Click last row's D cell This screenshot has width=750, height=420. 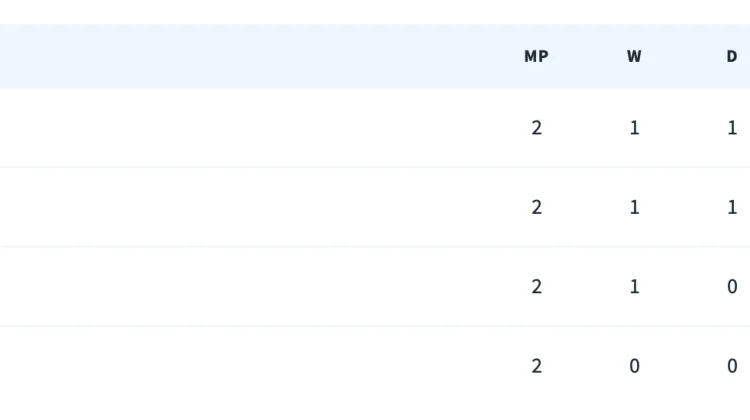pos(732,366)
